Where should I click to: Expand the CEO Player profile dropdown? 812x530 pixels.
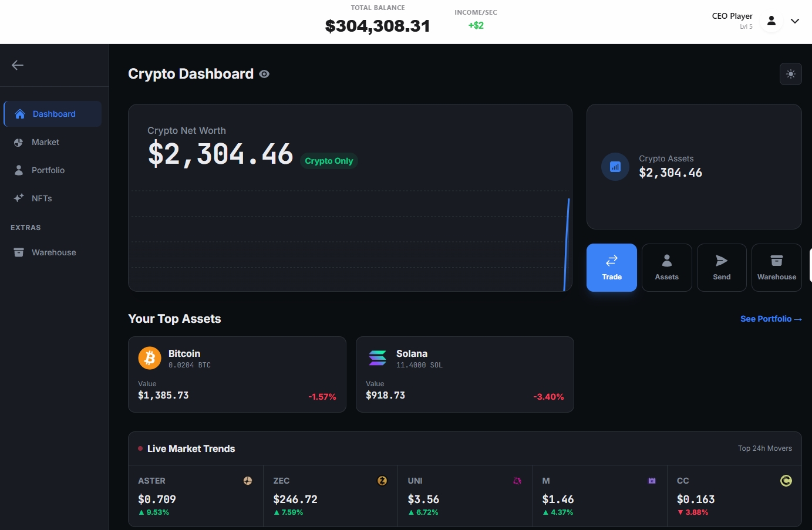tap(794, 21)
